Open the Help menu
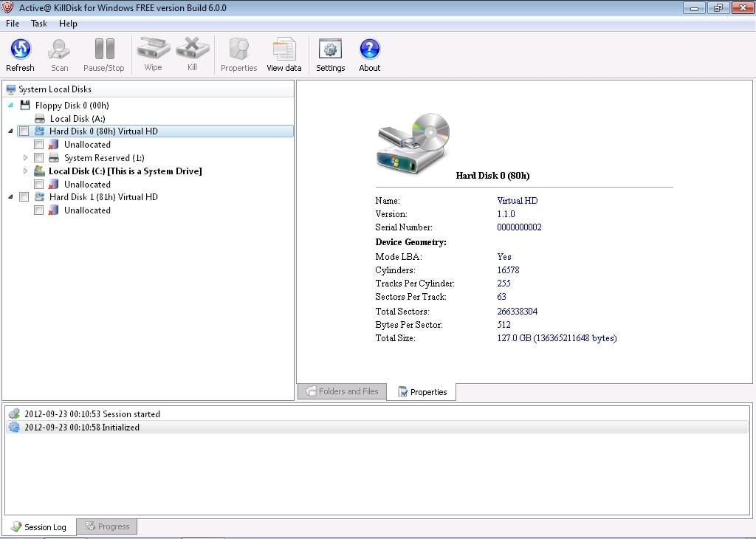 click(68, 24)
